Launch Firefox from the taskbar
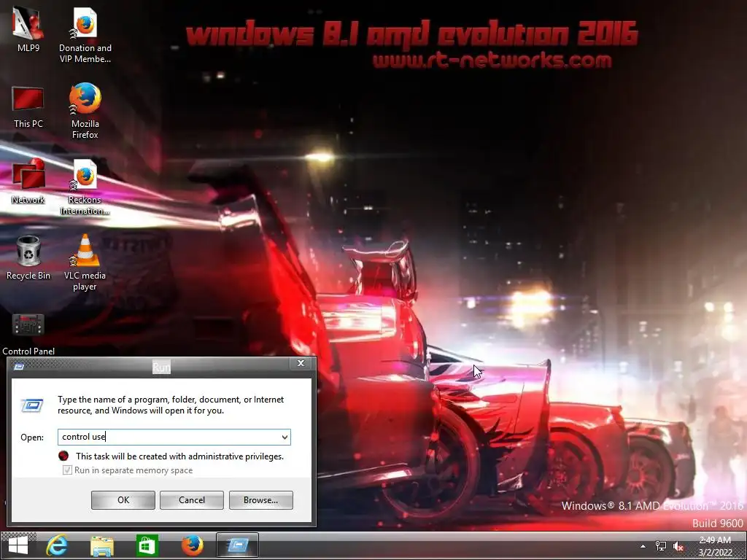The height and width of the screenshot is (560, 747). 192,545
